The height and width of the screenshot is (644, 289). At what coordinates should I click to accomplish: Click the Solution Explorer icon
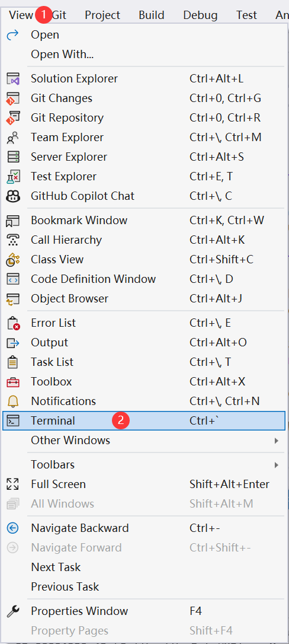tap(13, 78)
